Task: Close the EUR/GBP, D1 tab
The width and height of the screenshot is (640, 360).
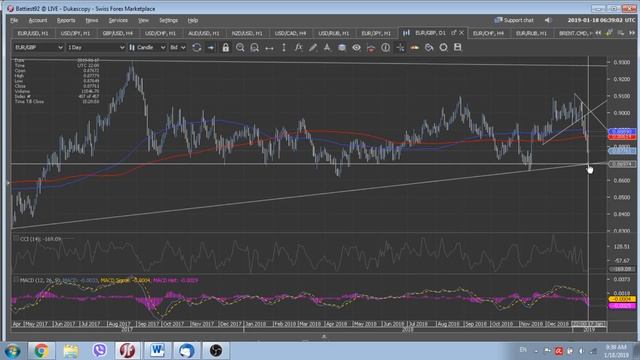Action: coord(462,32)
